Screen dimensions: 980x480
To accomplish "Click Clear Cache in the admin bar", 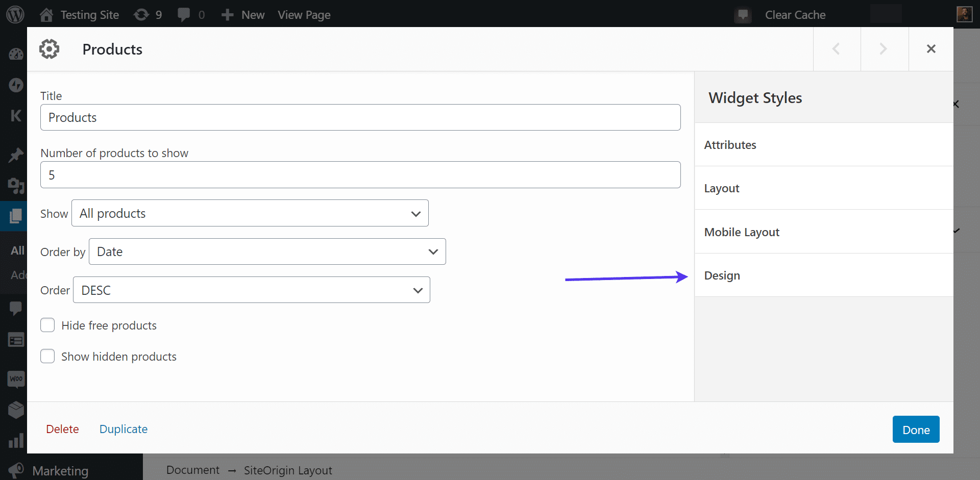I will [x=795, y=14].
